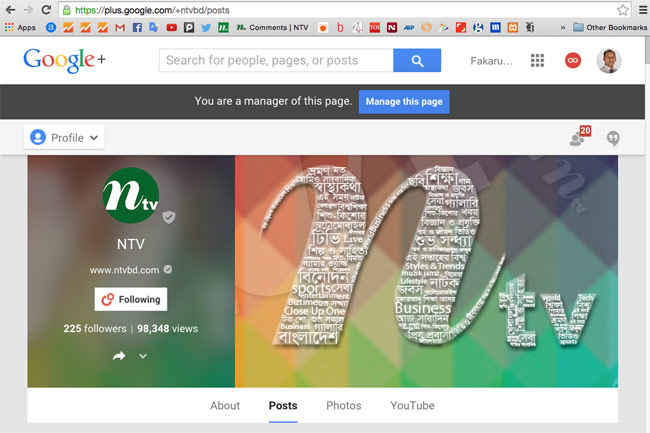Show hidden bookmarks with the chevron
This screenshot has width=650, height=433.
pos(563,28)
